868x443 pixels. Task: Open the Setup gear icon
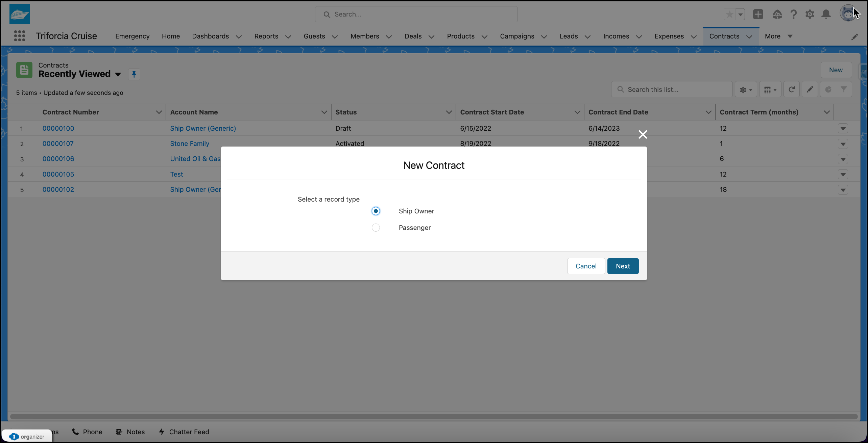coord(810,14)
